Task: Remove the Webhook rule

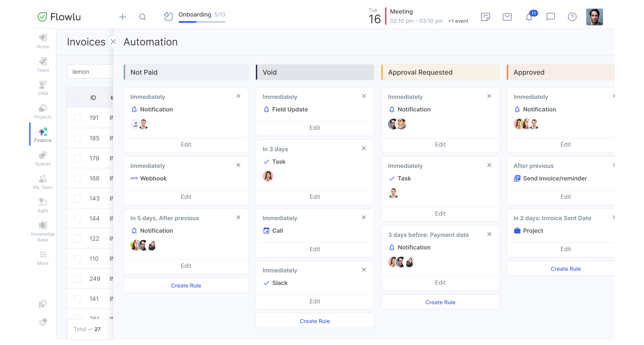Action: click(x=239, y=165)
